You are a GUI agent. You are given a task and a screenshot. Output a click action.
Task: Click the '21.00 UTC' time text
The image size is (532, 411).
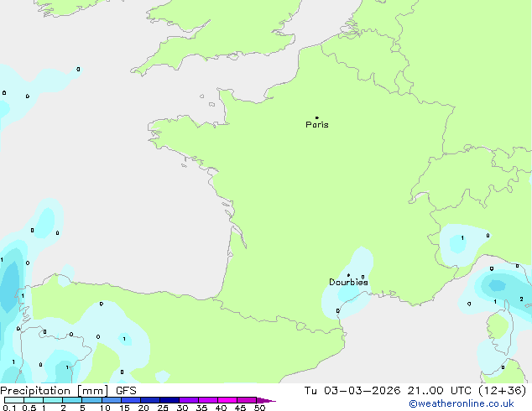pyautogui.click(x=440, y=391)
